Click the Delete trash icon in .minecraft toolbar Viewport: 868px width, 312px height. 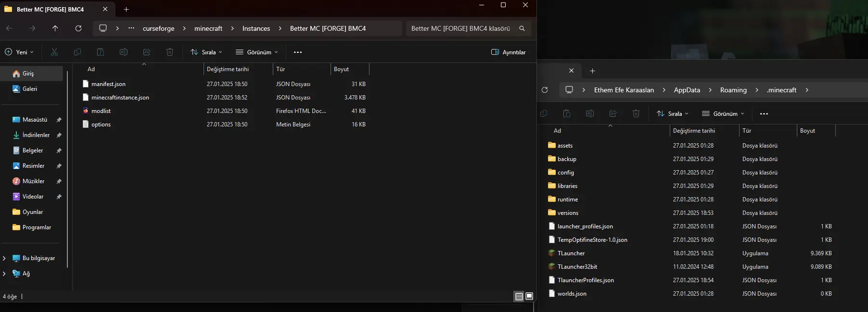click(x=636, y=113)
